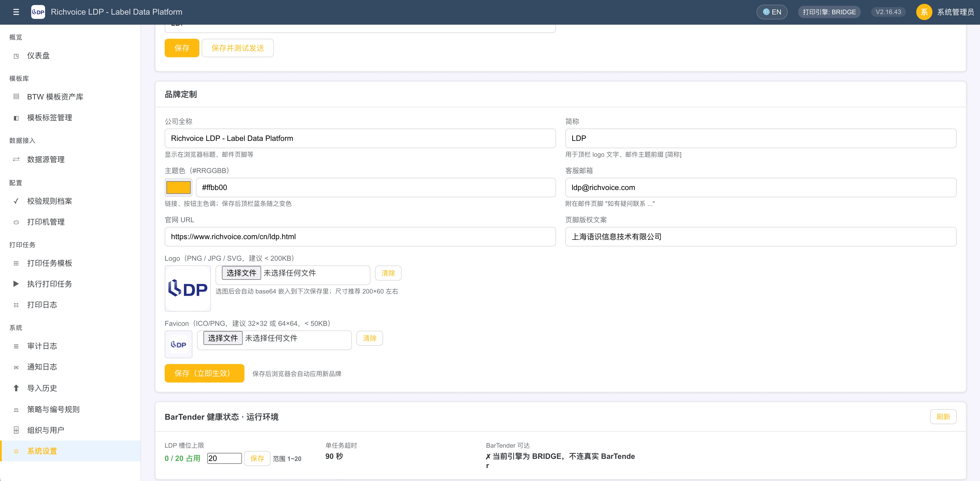Switch language to EN
Screen dimensions: 980x481
point(772,12)
